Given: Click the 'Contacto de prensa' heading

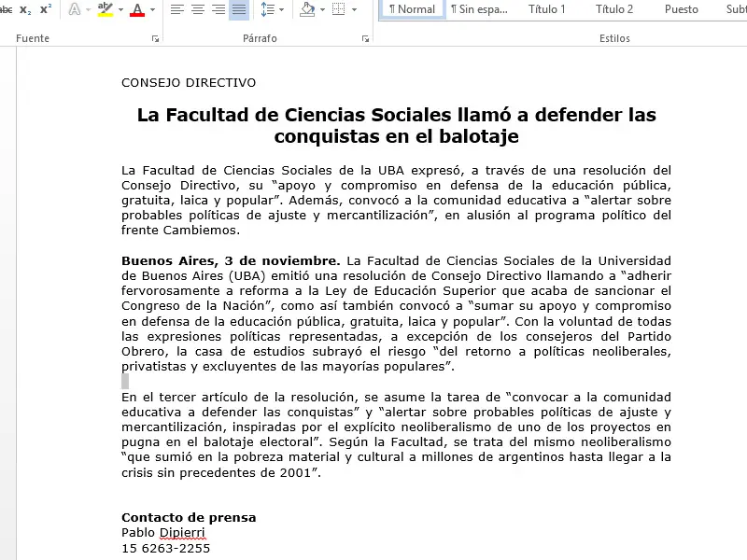Looking at the screenshot, I should click(189, 518).
